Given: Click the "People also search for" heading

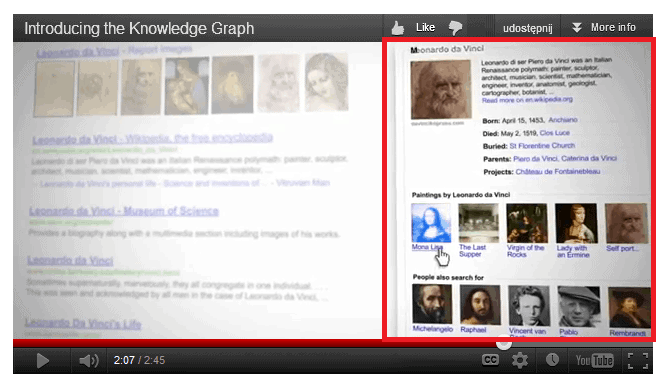Looking at the screenshot, I should tap(448, 277).
